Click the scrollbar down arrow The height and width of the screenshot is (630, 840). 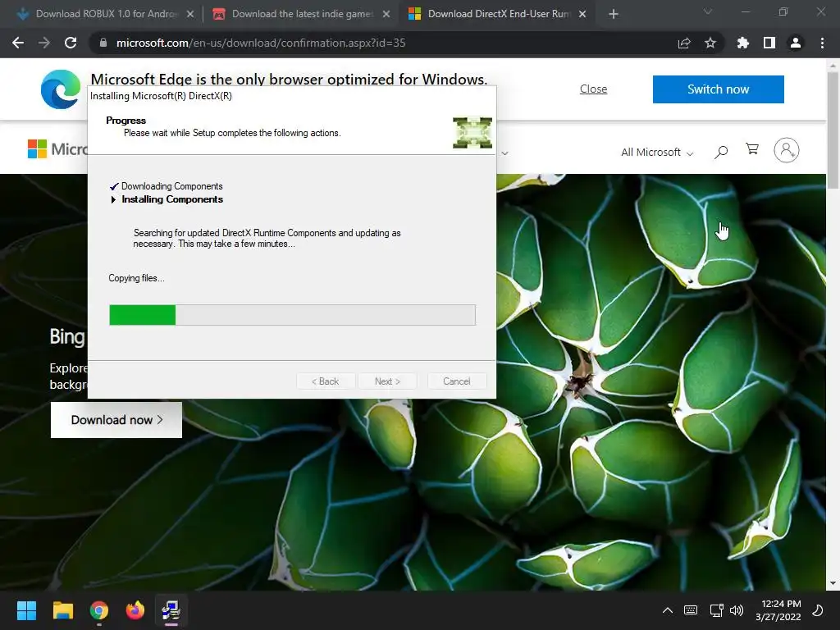click(x=833, y=583)
